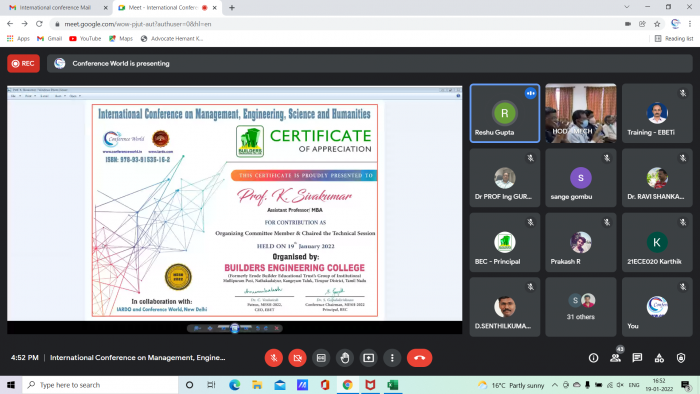Open Chrome tab search dropdown arrow
This screenshot has width=700, height=394.
(x=627, y=7)
